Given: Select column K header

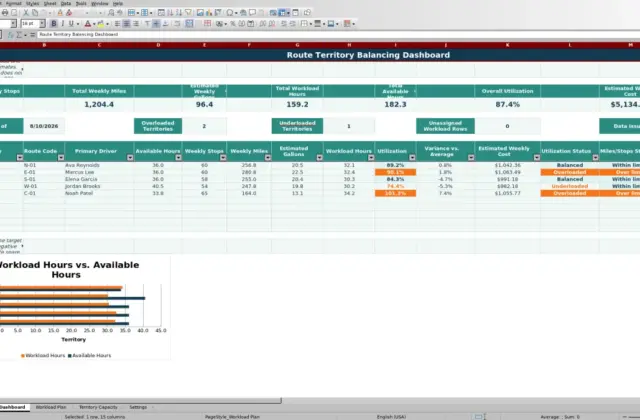Looking at the screenshot, I should [507, 45].
